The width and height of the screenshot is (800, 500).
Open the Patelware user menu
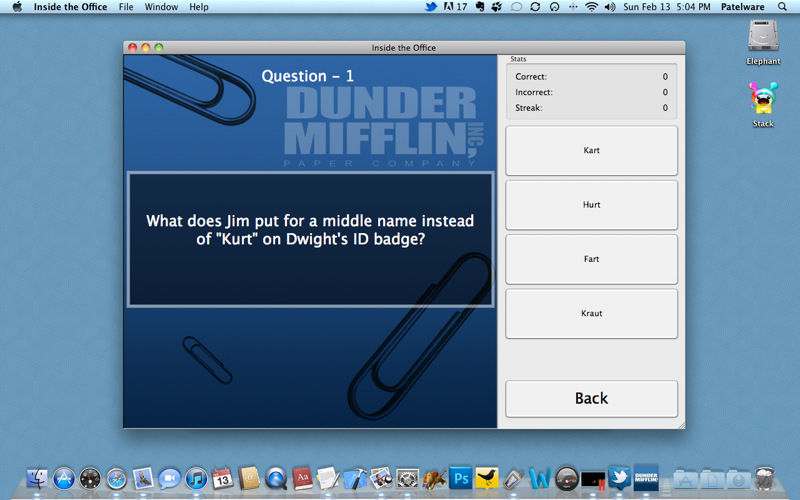[742, 7]
